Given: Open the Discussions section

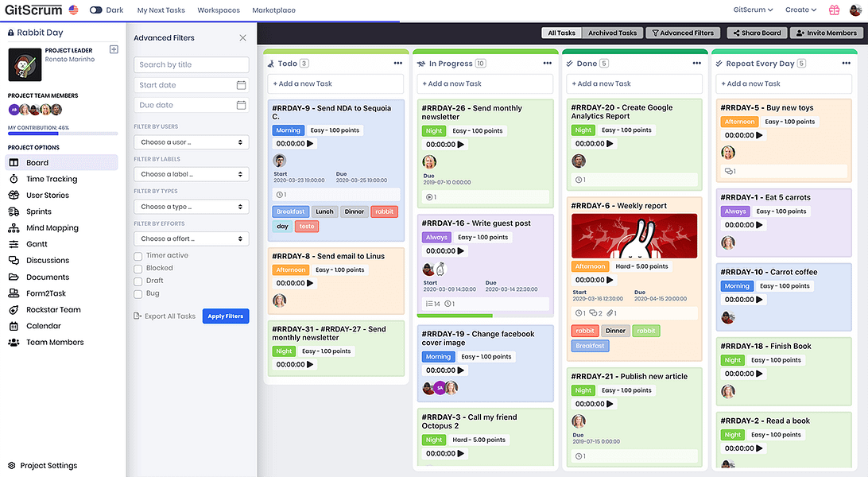Looking at the screenshot, I should (52, 260).
